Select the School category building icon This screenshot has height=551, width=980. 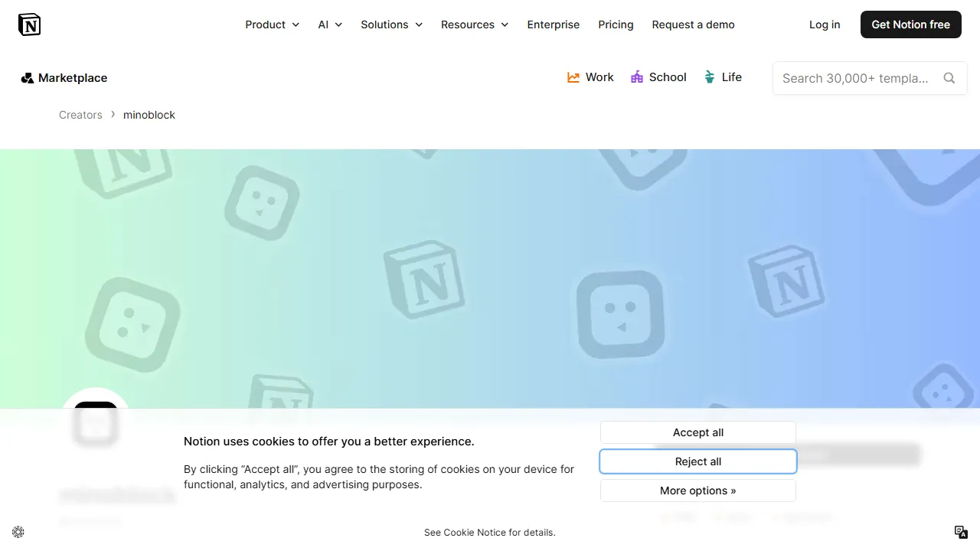coord(636,77)
